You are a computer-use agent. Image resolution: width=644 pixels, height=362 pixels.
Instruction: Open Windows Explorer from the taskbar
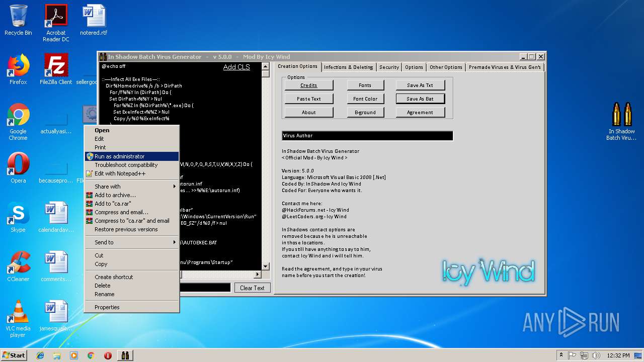click(x=57, y=355)
